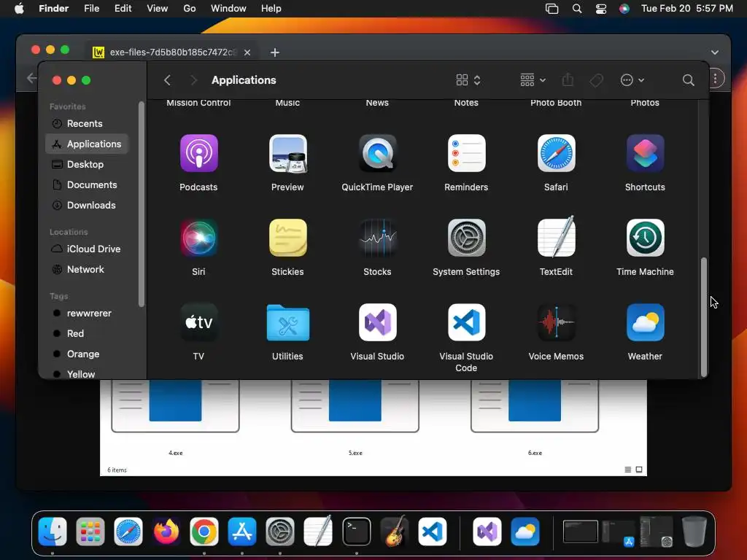Select the Shortcuts app icon
The image size is (747, 560).
[645, 153]
